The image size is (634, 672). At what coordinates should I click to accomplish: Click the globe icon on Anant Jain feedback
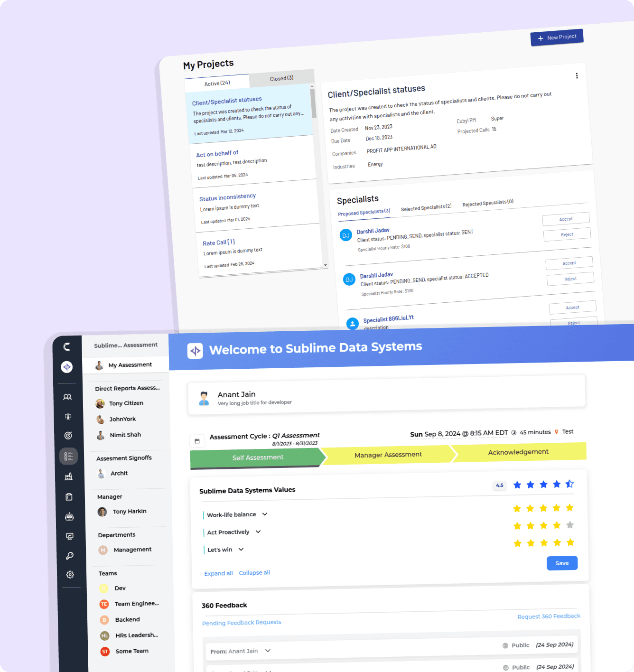coord(505,645)
